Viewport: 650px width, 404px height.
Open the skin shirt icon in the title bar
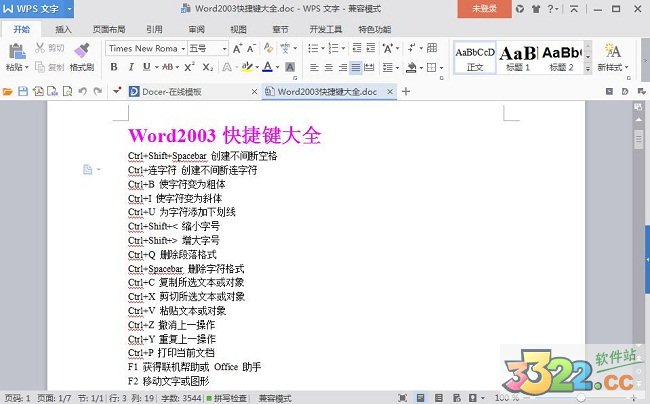click(536, 9)
